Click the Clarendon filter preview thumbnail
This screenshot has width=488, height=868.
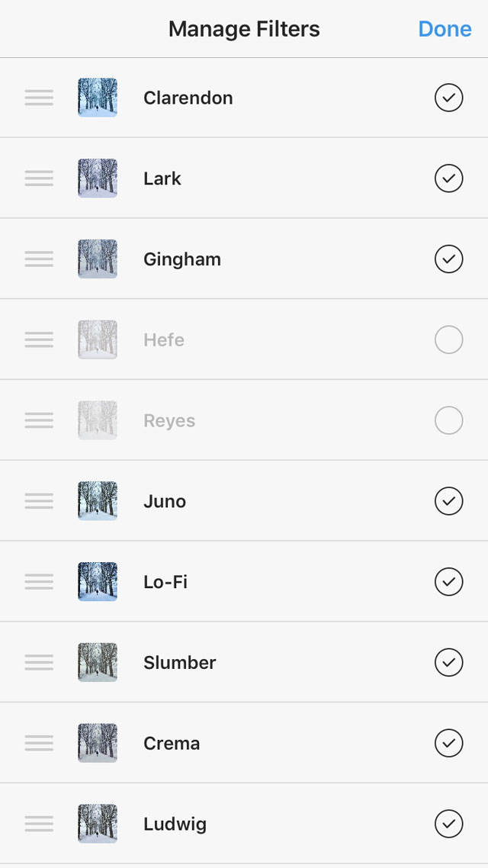click(98, 98)
